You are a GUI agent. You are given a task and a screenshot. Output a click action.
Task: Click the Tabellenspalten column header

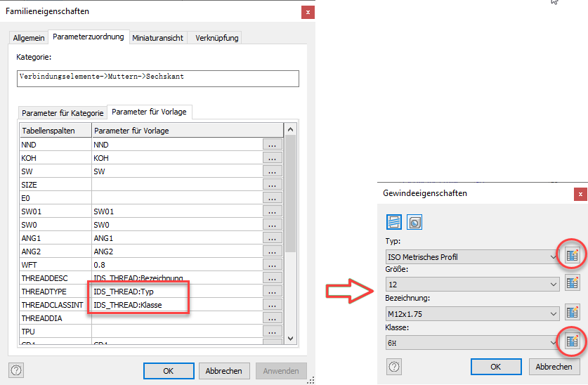[55, 131]
